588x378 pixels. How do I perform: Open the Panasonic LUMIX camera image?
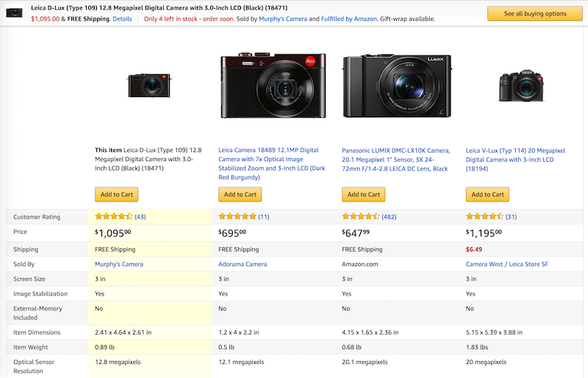pos(396,86)
